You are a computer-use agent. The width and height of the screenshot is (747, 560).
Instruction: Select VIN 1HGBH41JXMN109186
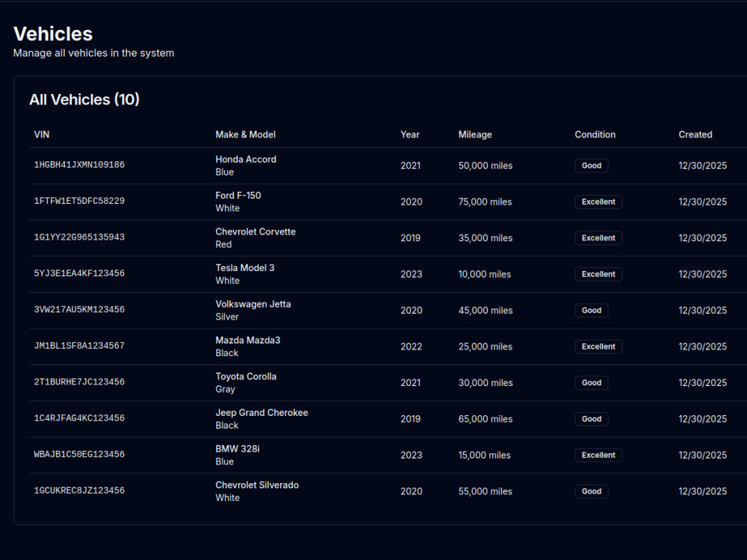[79, 165]
